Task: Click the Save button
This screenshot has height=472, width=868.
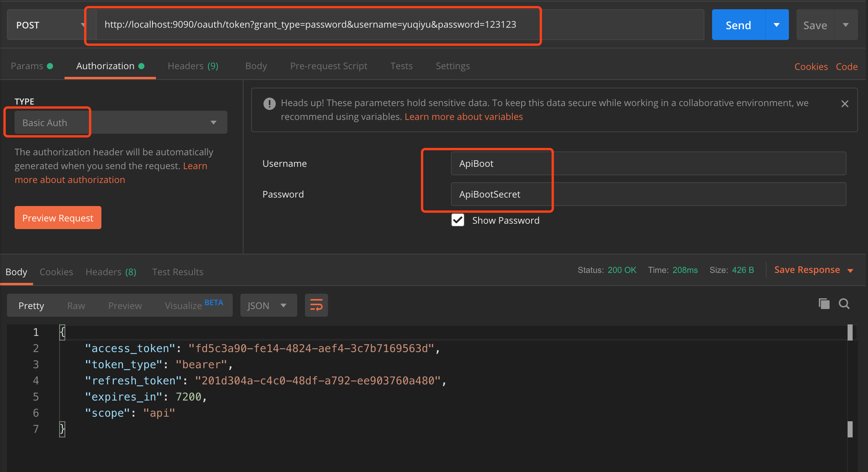Action: (x=815, y=25)
